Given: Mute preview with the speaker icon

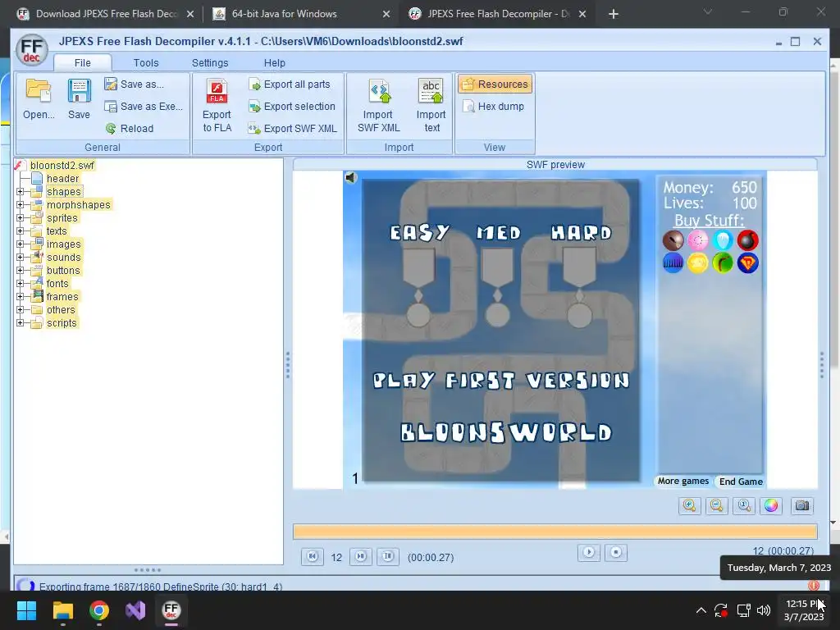Looking at the screenshot, I should pos(350,177).
